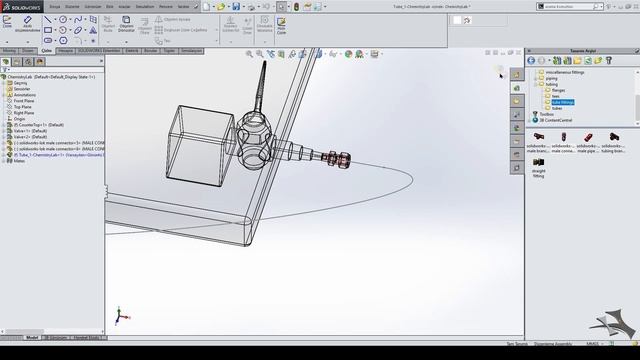The image size is (640, 360).
Task: Select the Corner Rectangle sketch tool
Action: [x=48, y=30]
